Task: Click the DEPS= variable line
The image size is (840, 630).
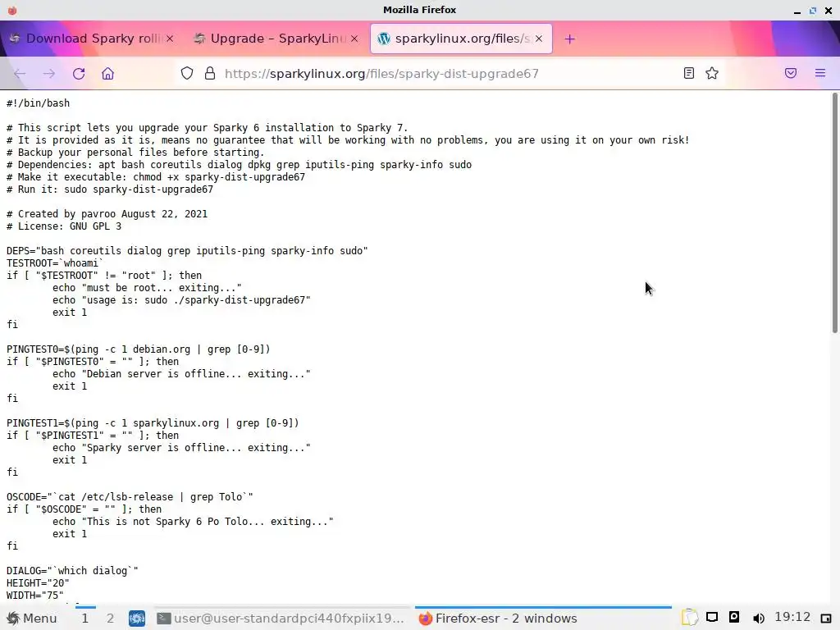Action: [x=187, y=251]
